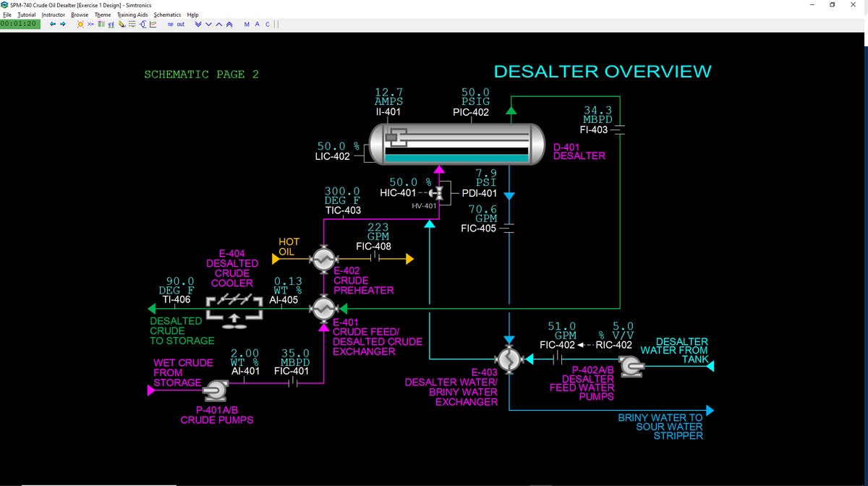Click the controller loop toolbar icon
This screenshot has width=868, height=486.
(142, 24)
